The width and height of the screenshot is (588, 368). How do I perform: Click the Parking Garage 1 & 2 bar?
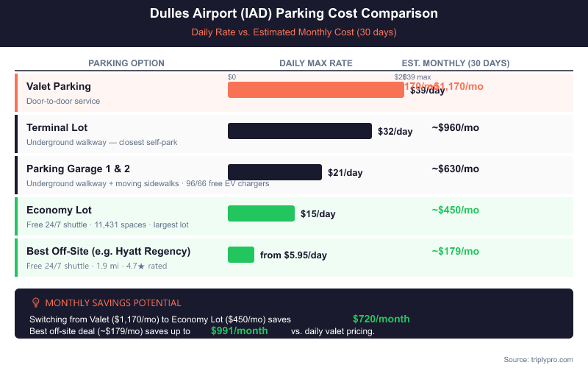(x=274, y=172)
